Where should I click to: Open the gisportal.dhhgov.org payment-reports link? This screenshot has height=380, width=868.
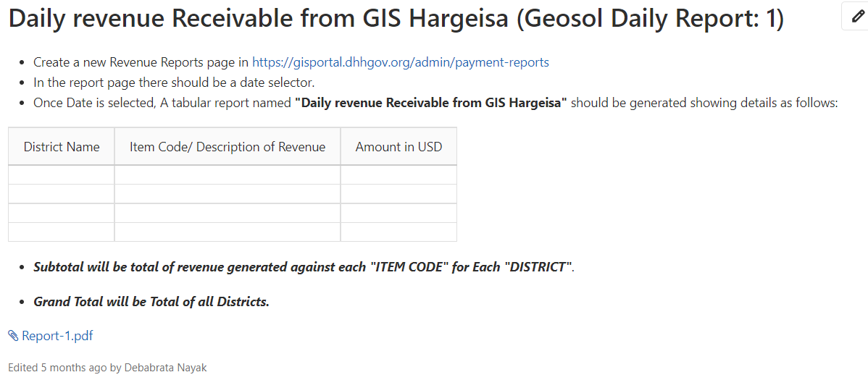pyautogui.click(x=400, y=62)
